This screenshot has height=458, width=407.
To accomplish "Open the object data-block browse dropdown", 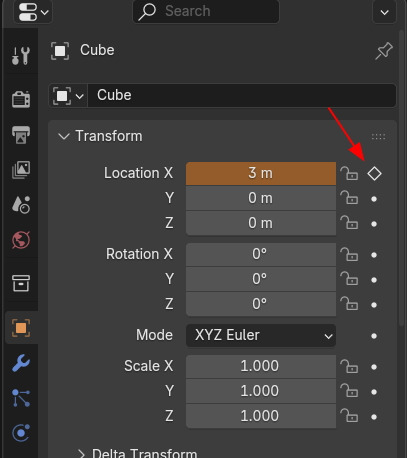I will [68, 96].
